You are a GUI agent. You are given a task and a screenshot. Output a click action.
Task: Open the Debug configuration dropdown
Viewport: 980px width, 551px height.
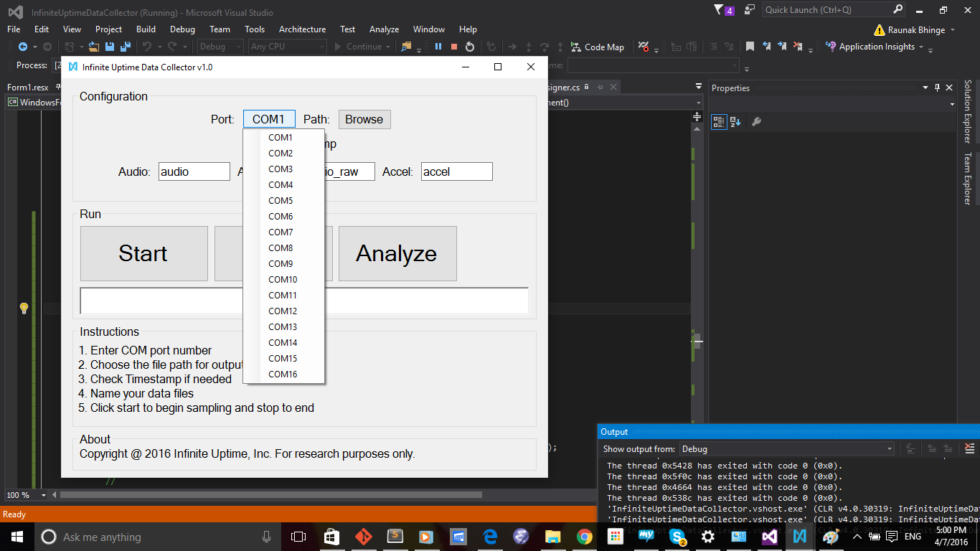[220, 47]
